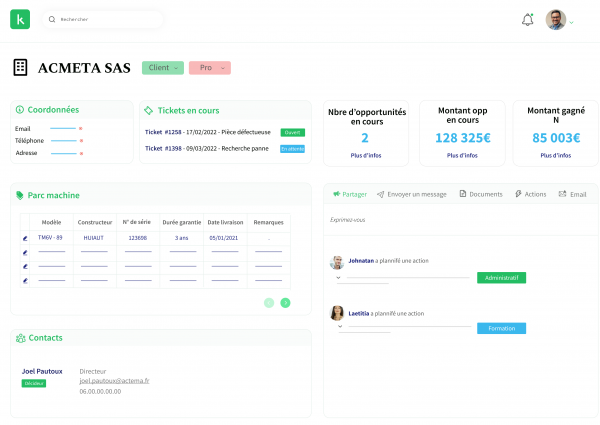The height and width of the screenshot is (425, 600).
Task: Click the Exprimez-vous text field
Action: [x=461, y=220]
